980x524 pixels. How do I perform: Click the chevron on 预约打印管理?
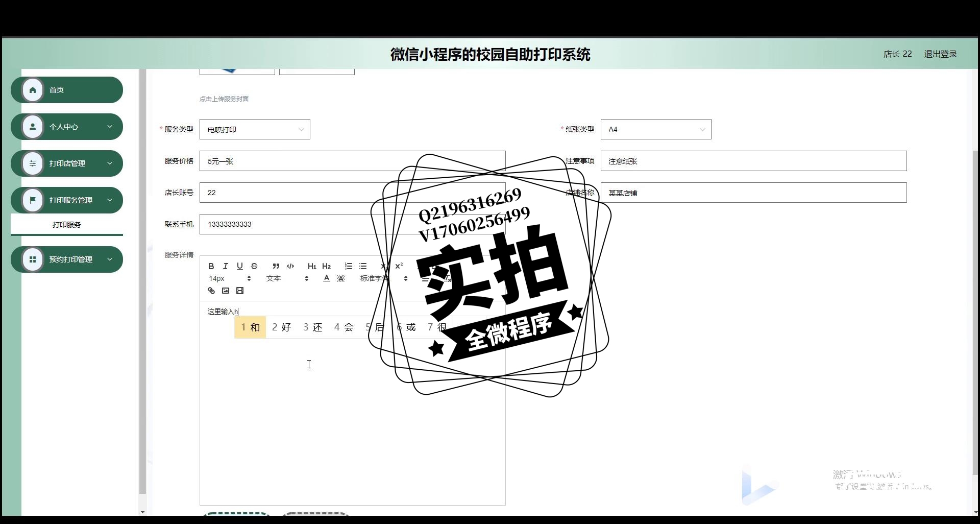[x=110, y=259]
